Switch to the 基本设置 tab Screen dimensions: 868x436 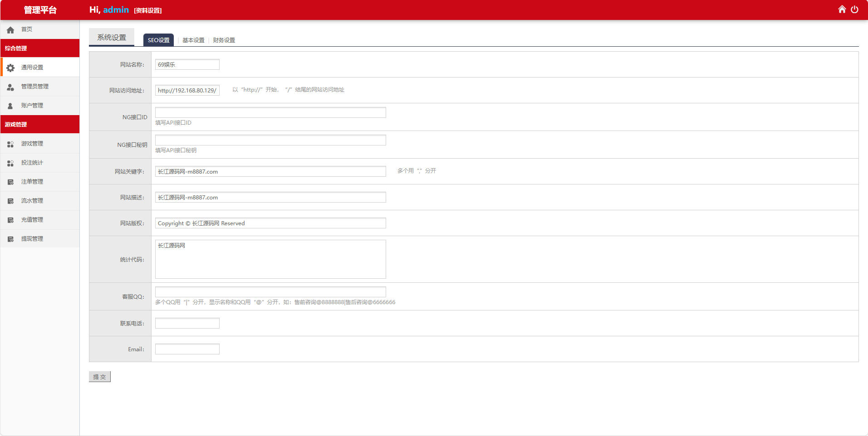point(194,40)
